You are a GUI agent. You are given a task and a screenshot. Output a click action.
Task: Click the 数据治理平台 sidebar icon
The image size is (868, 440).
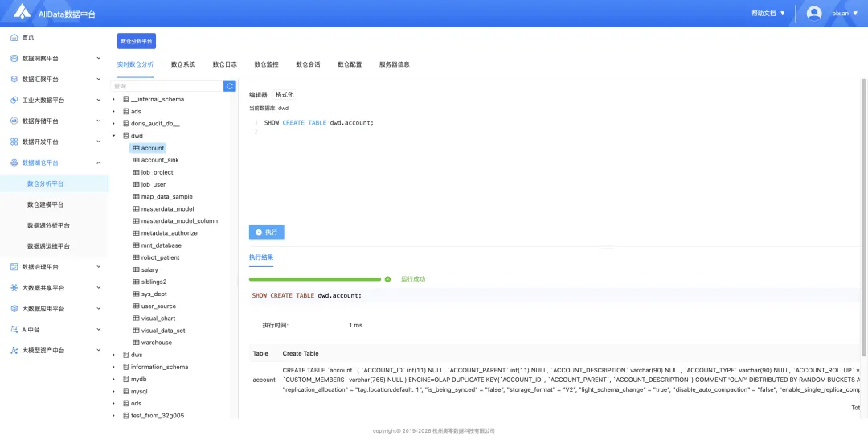tap(14, 266)
